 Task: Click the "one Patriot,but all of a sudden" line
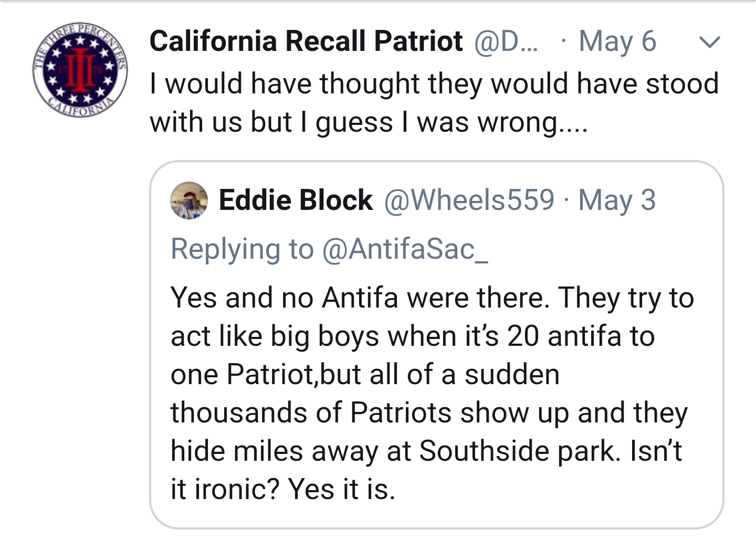coord(365,375)
